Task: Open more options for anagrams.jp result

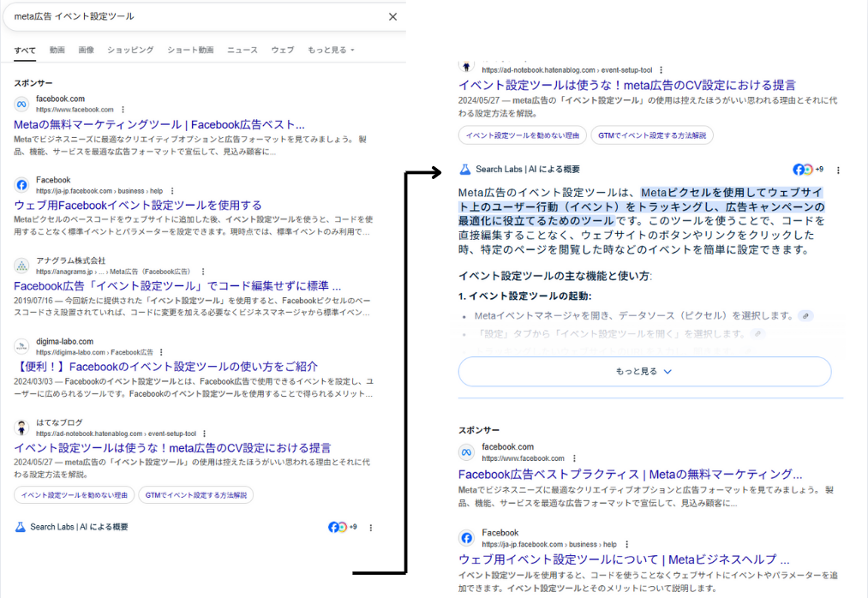Action: pyautogui.click(x=203, y=272)
